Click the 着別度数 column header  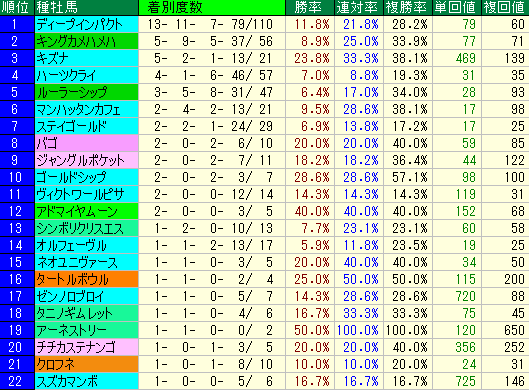point(212,7)
